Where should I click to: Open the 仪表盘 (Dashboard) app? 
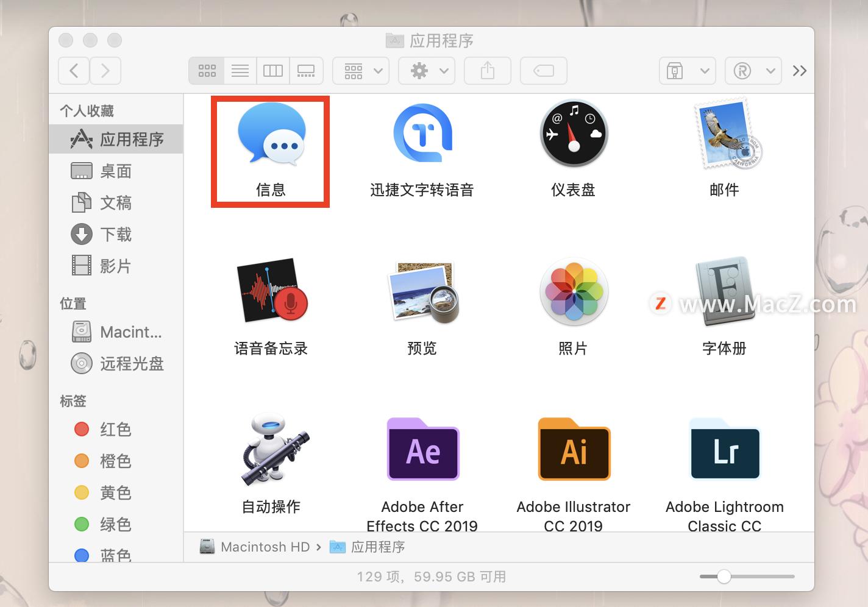coord(573,134)
